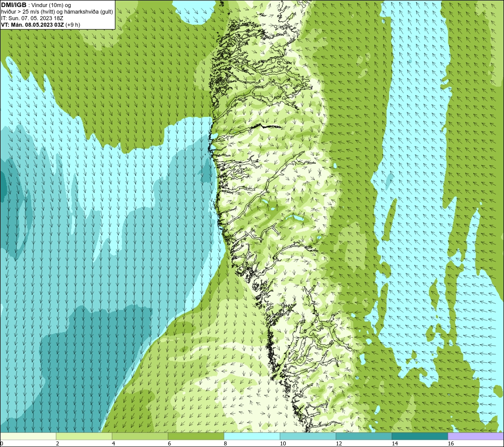The image size is (504, 447).
Task: Select the 14–16 m/s deep teal swatch
Action: pyautogui.click(x=420, y=436)
